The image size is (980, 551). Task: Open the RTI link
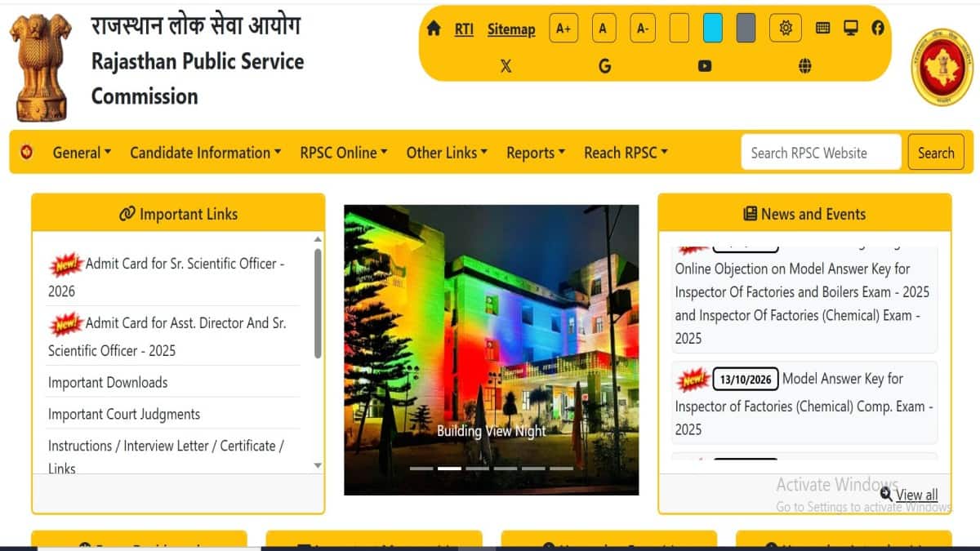[x=464, y=29]
